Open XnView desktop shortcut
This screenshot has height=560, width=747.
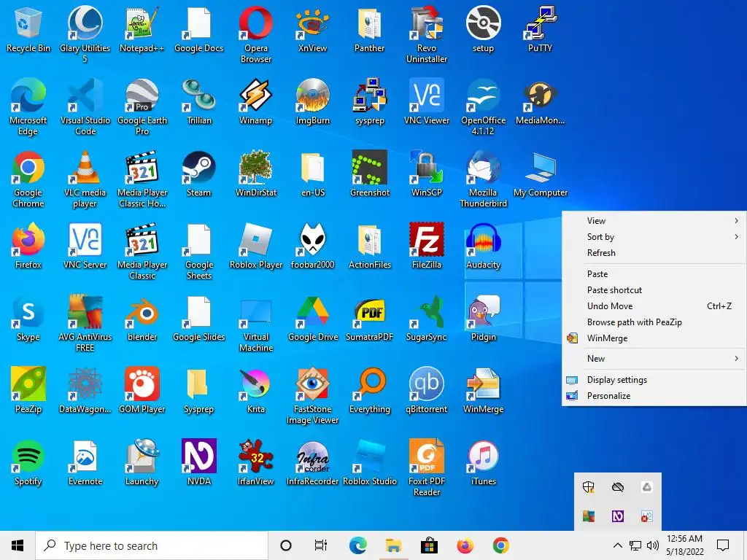312,29
